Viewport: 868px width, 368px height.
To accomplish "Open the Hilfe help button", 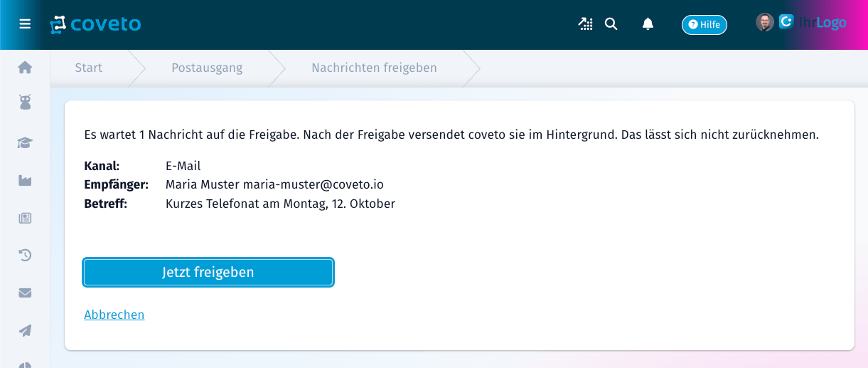I will click(704, 25).
